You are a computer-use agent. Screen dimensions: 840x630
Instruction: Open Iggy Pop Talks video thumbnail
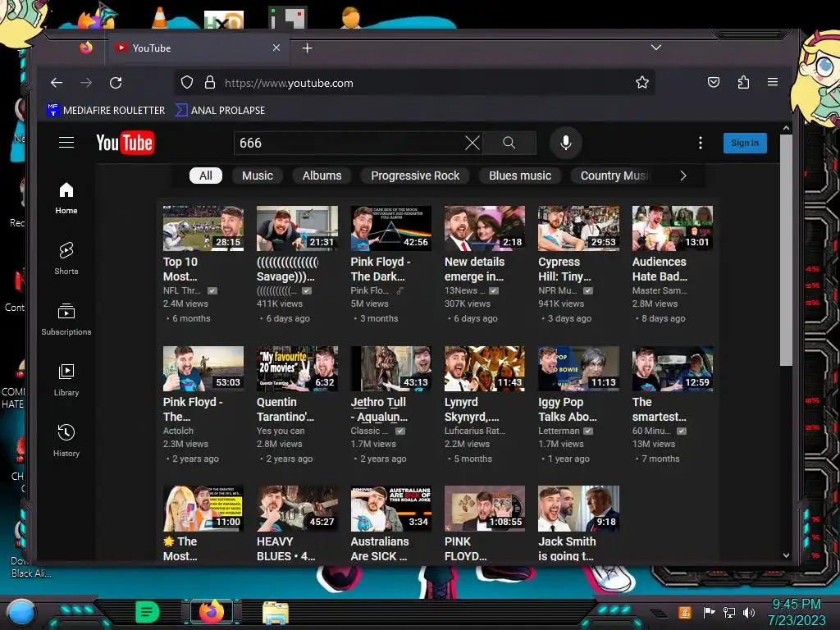point(578,368)
